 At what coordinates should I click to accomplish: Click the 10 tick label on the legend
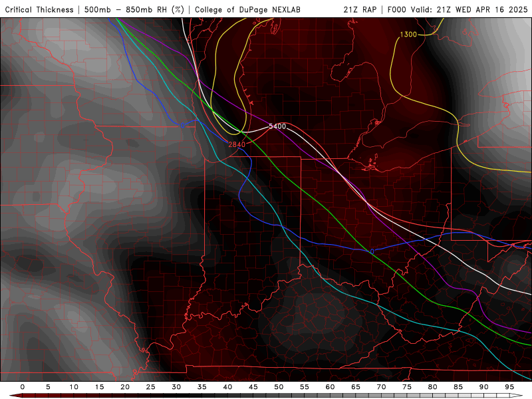pyautogui.click(x=74, y=387)
